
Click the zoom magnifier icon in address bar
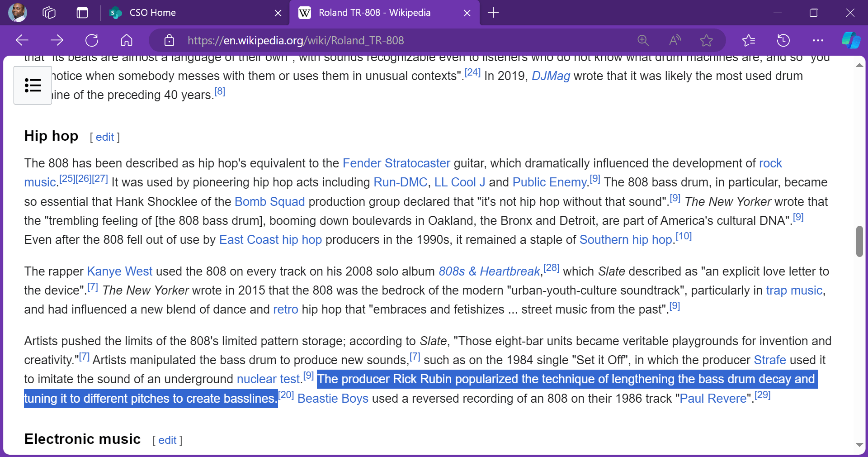[x=643, y=40]
